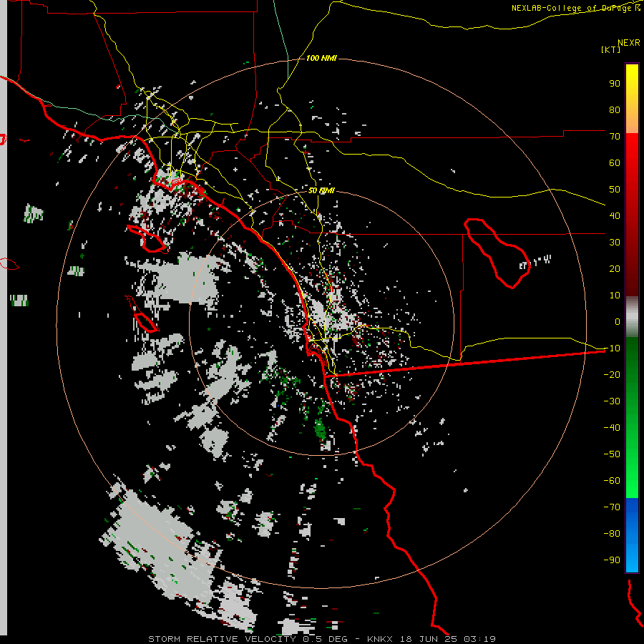The image size is (644, 644).
Task: Click the 20 value on velocity scale
Action: coord(615,268)
